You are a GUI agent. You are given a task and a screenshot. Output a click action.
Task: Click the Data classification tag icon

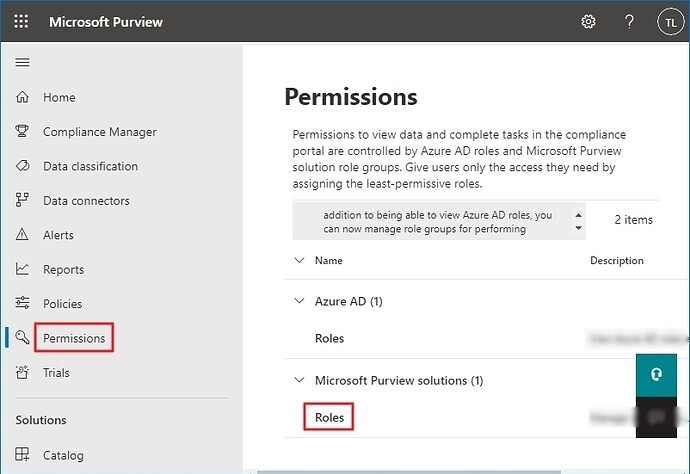22,166
